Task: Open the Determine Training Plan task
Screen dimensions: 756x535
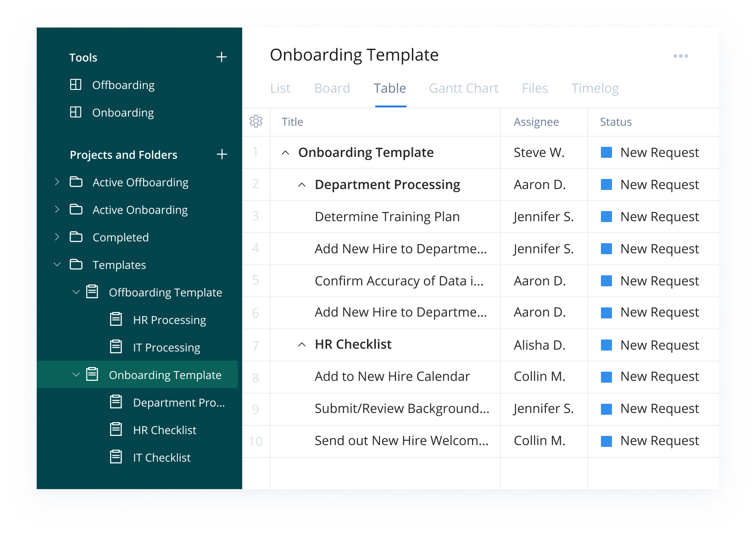Action: coord(387,217)
